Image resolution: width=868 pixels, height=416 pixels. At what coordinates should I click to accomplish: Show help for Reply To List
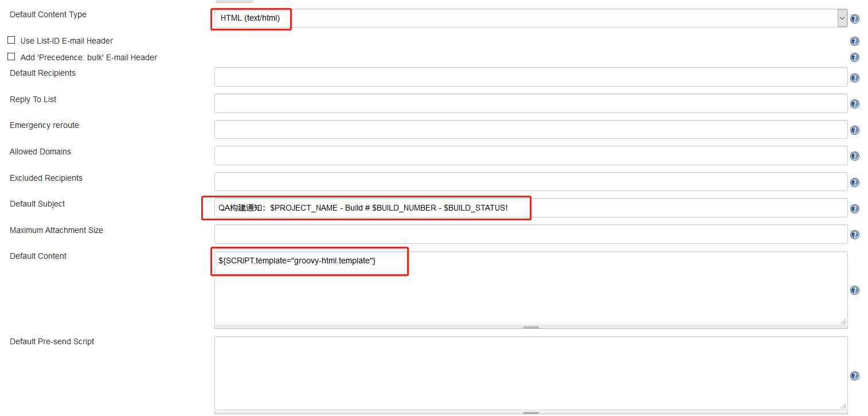coord(854,104)
